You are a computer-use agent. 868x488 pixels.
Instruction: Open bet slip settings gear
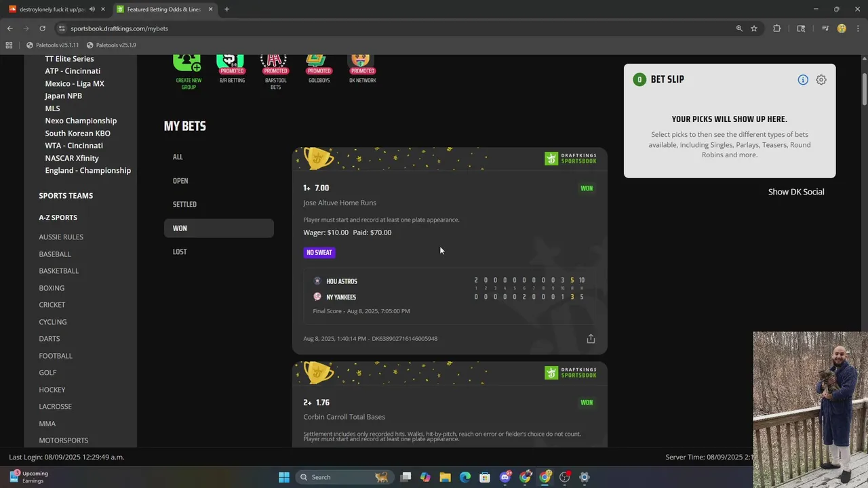821,79
